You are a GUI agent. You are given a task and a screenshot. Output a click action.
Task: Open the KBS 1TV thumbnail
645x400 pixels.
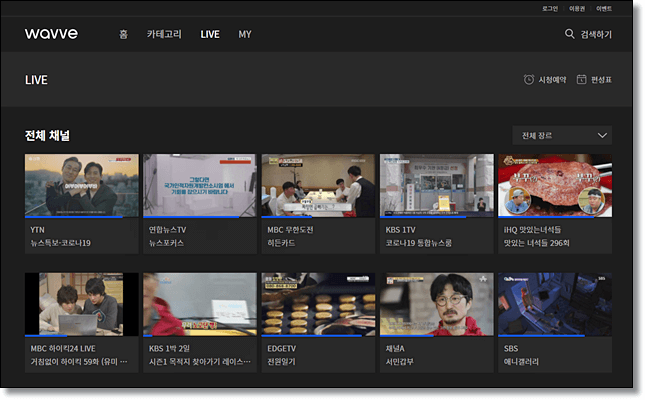[x=436, y=185]
